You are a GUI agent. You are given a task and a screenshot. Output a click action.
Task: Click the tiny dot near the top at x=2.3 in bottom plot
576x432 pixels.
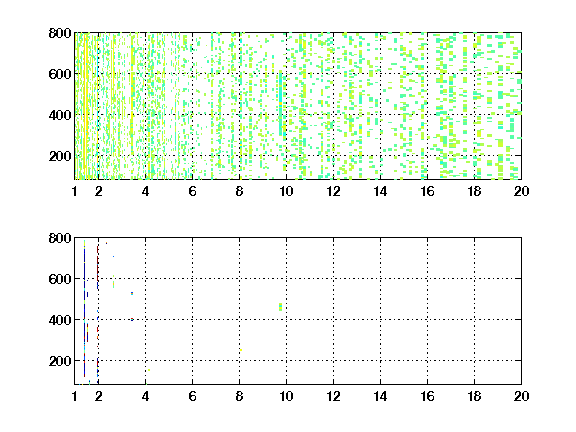107,243
